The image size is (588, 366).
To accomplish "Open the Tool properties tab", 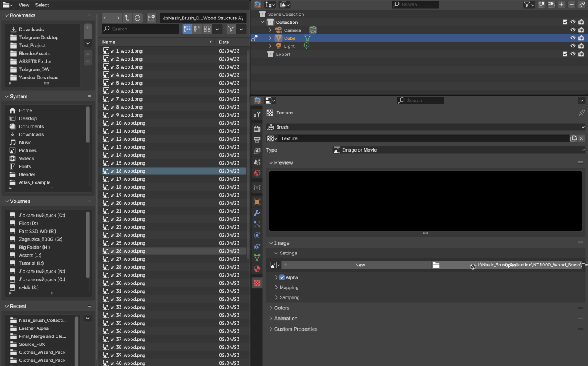I will [x=257, y=114].
